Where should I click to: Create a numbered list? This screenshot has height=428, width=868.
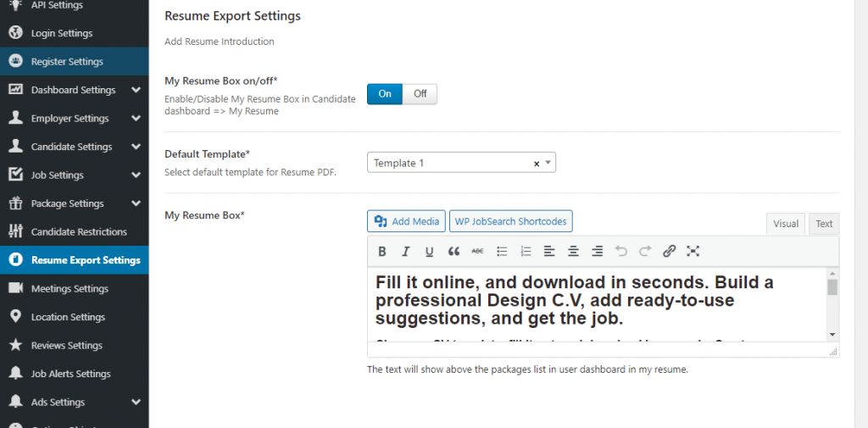tap(526, 252)
